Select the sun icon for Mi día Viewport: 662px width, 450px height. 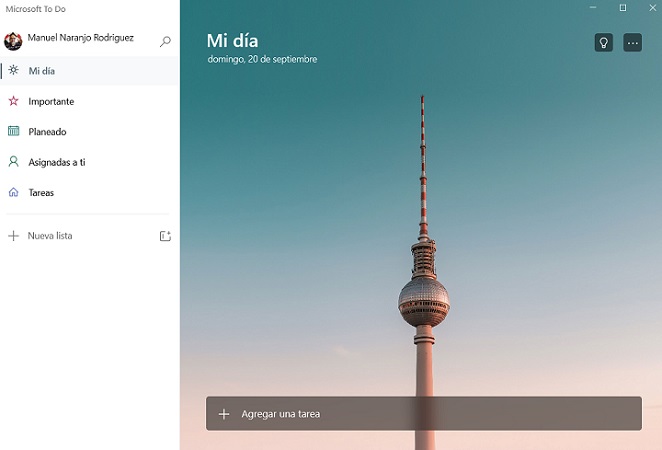pyautogui.click(x=14, y=70)
